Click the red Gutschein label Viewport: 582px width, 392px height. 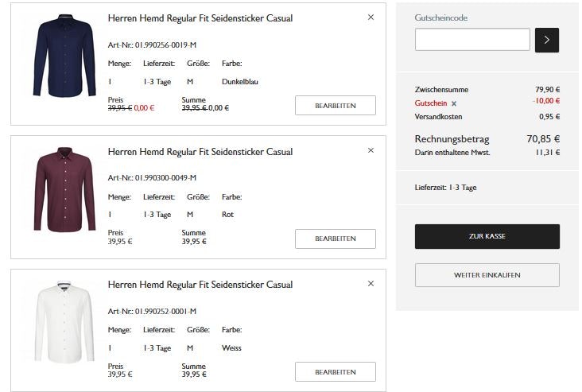click(430, 103)
